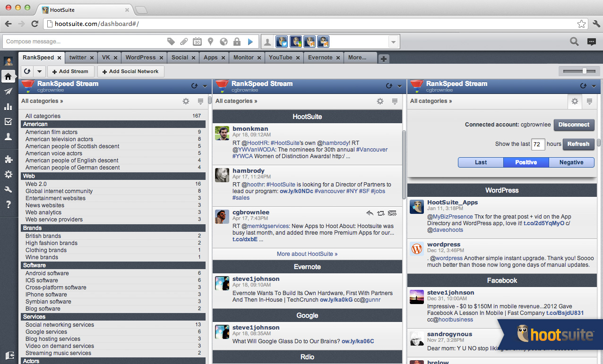Open the list menu in middle stream
The height and width of the screenshot is (364, 603).
click(395, 101)
